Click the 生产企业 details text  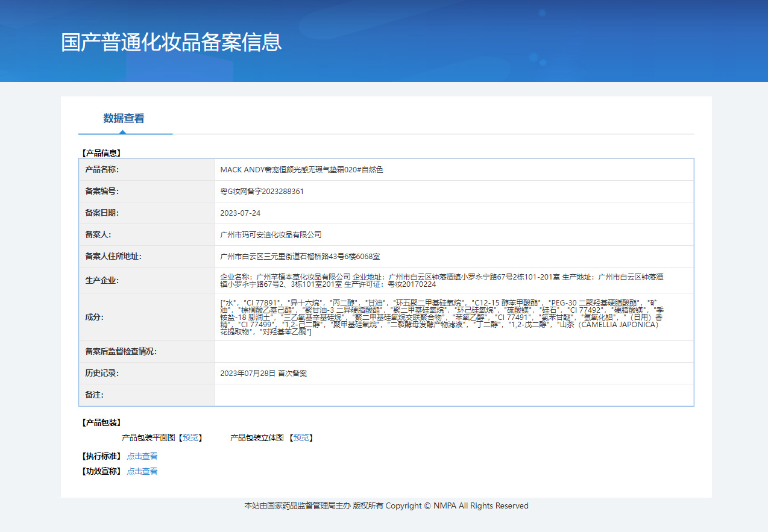442,280
